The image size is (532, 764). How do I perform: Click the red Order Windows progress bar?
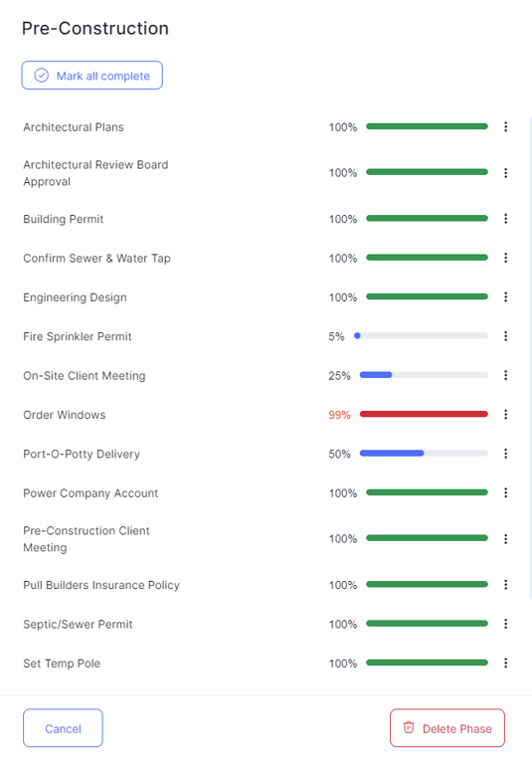click(424, 414)
